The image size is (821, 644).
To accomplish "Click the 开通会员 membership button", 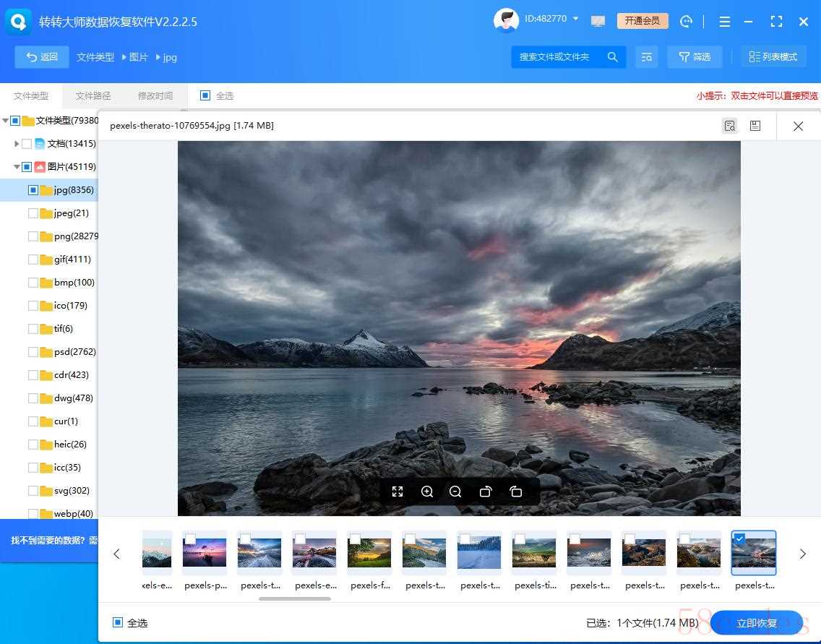I will point(642,21).
